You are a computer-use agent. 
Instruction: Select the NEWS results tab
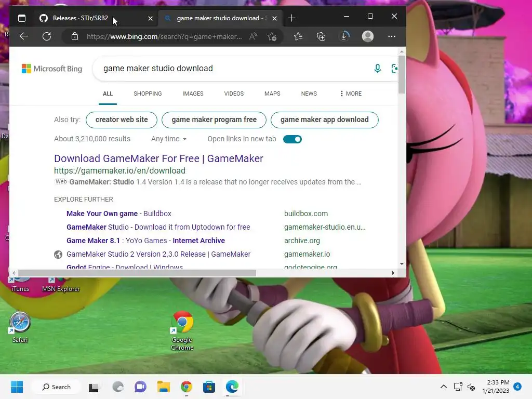click(x=309, y=94)
